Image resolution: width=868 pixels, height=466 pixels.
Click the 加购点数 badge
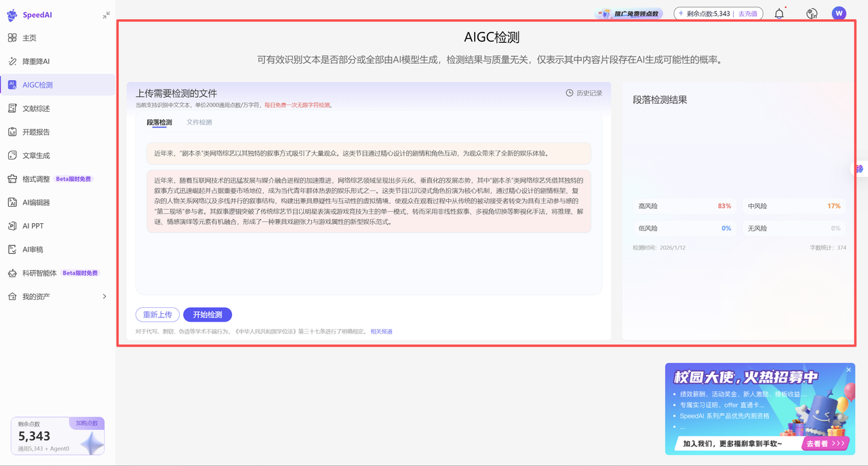tap(87, 423)
